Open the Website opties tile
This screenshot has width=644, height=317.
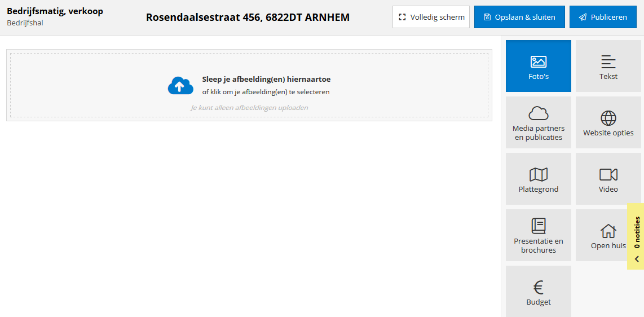pyautogui.click(x=608, y=122)
